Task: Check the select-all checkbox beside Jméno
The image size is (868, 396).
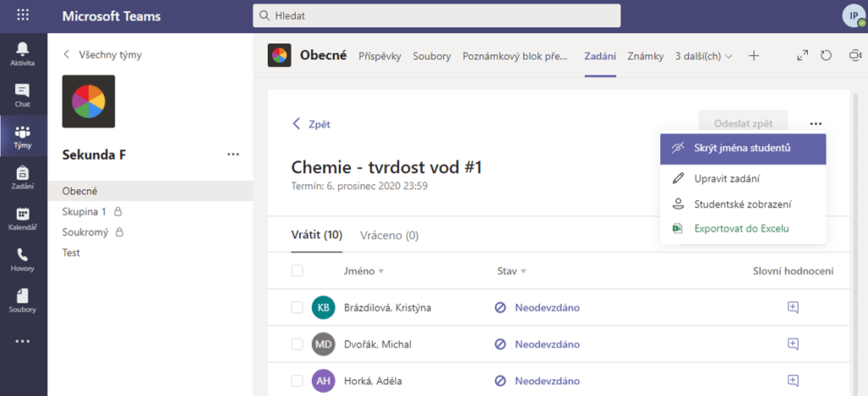Action: click(x=297, y=271)
